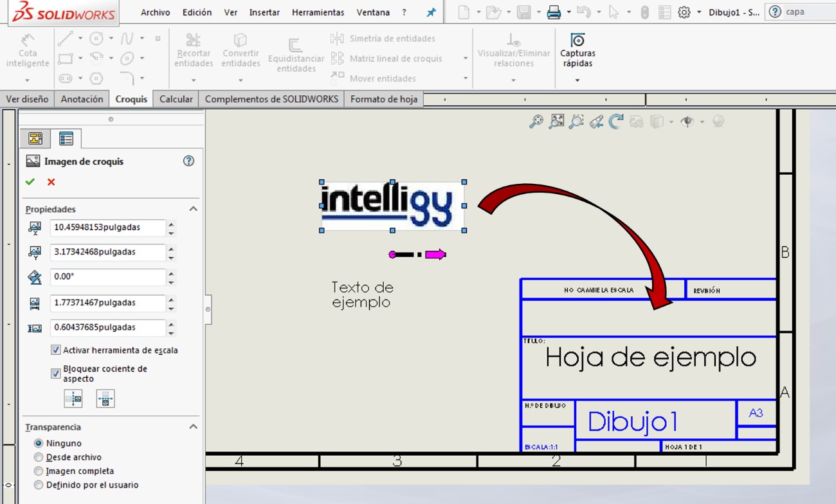This screenshot has height=504, width=836.
Task: Open Insertar menu
Action: pos(264,12)
